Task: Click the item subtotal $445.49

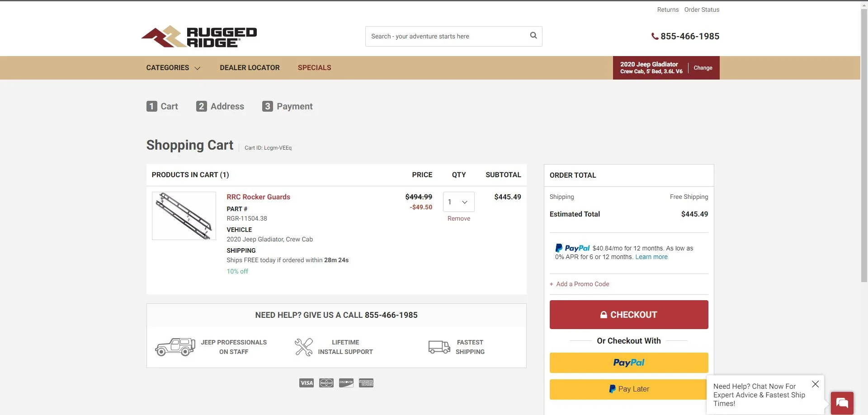Action: pos(508,197)
